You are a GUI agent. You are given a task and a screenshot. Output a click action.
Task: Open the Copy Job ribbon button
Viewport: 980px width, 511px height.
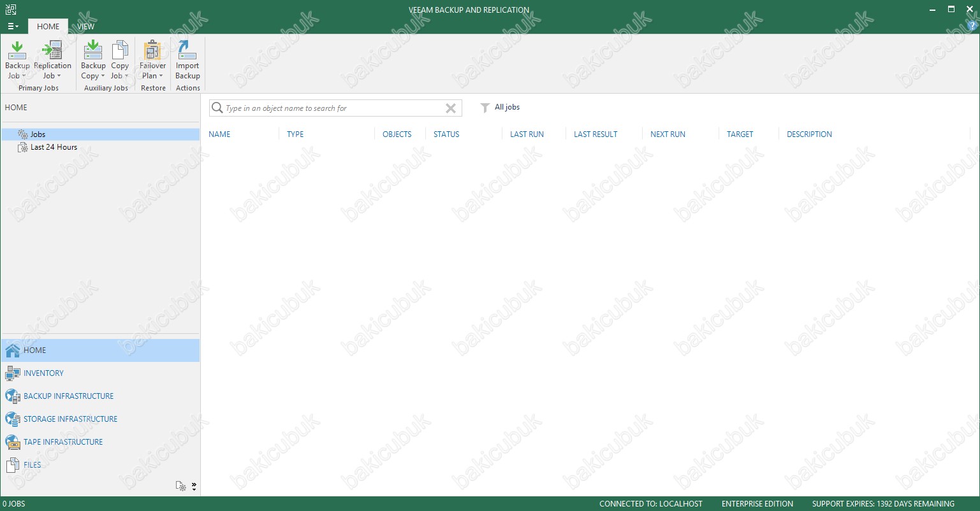point(120,60)
